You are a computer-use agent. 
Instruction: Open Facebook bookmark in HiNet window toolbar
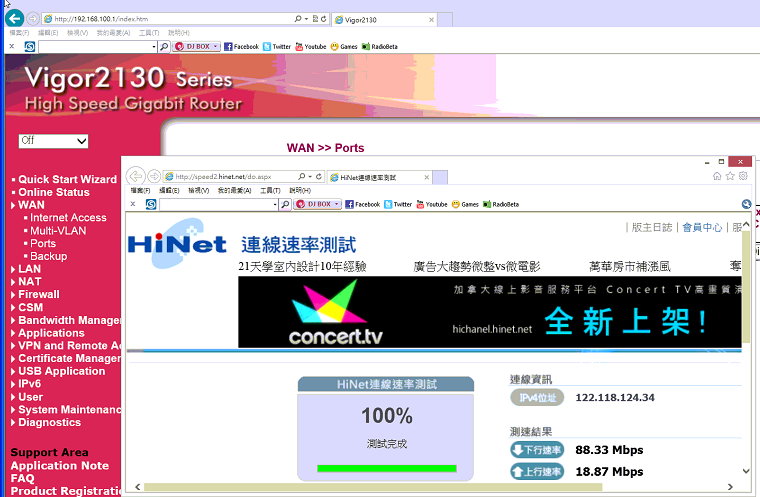[363, 204]
